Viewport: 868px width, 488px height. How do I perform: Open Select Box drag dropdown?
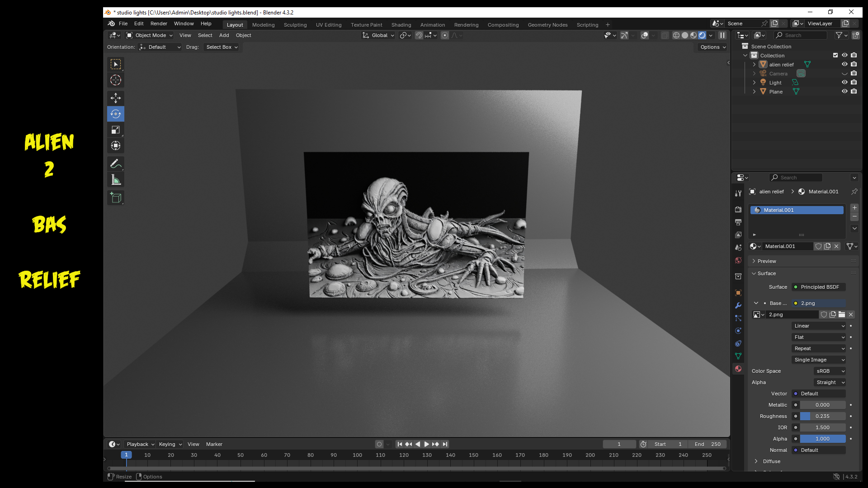[222, 47]
